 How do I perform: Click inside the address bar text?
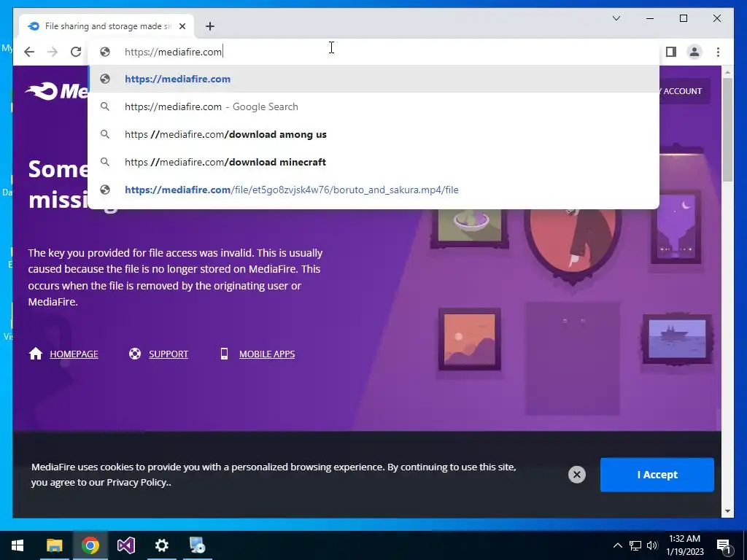[x=174, y=52]
